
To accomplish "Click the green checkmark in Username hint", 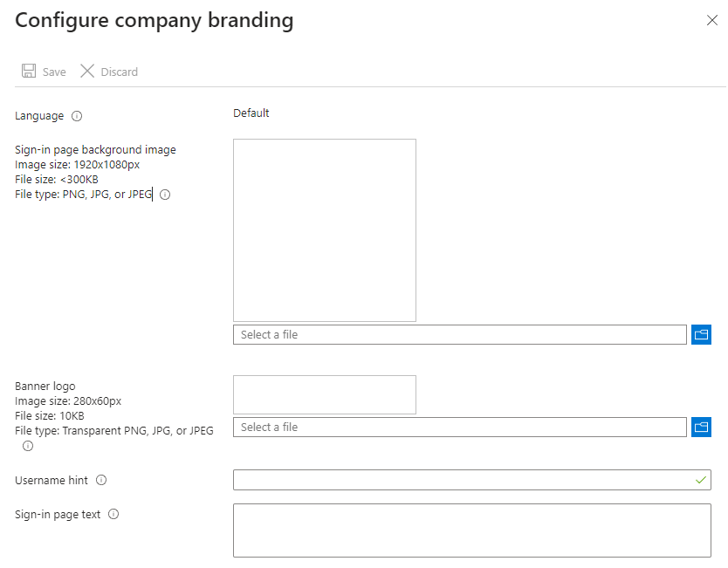I will [701, 480].
